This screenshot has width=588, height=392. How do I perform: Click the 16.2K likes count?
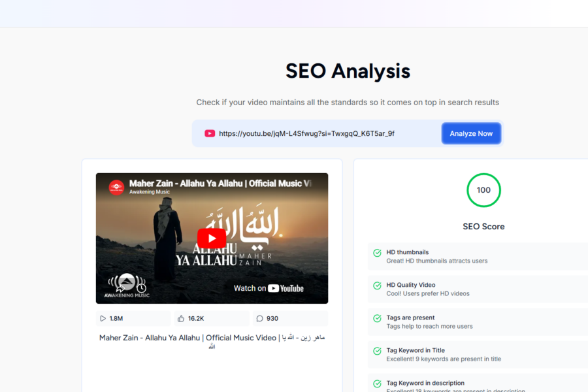pos(196,318)
